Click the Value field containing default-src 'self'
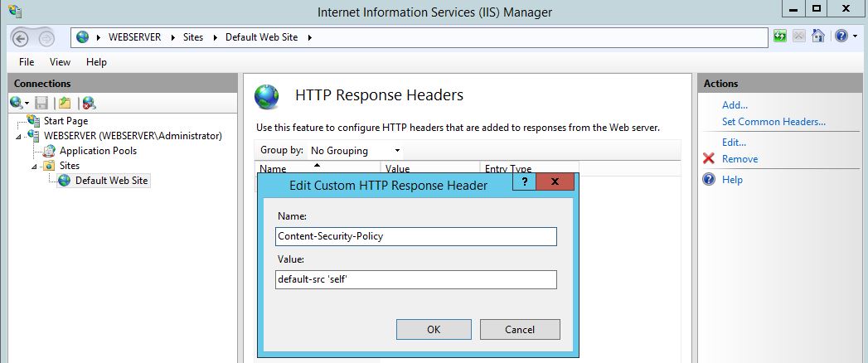Image resolution: width=868 pixels, height=363 pixels. [x=415, y=279]
